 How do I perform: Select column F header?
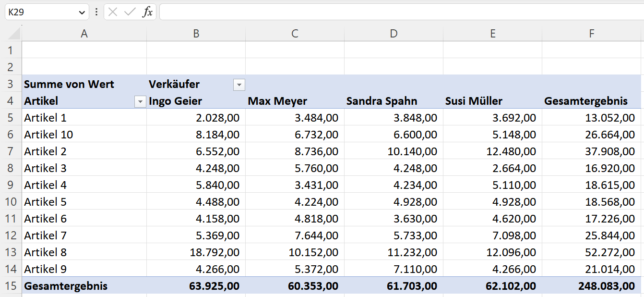592,33
